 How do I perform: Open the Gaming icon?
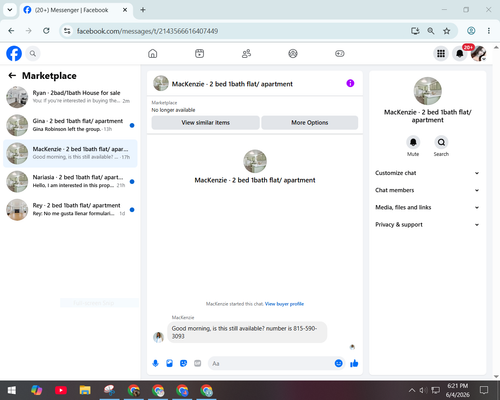tap(340, 53)
